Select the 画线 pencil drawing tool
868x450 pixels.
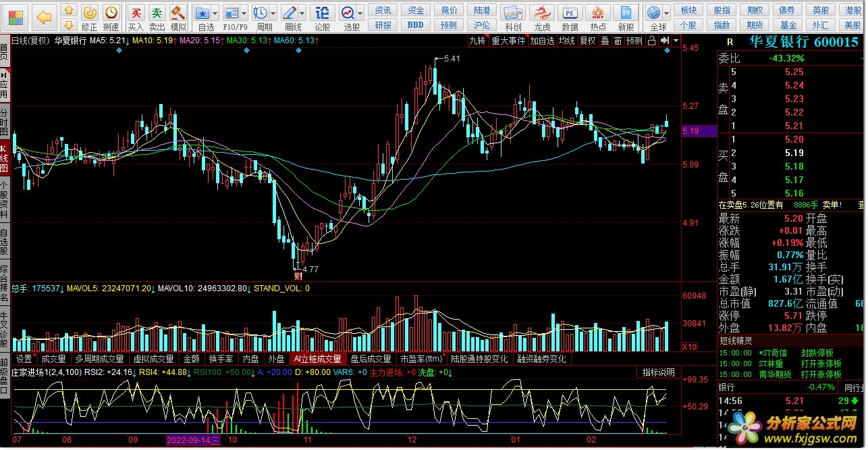(289, 12)
